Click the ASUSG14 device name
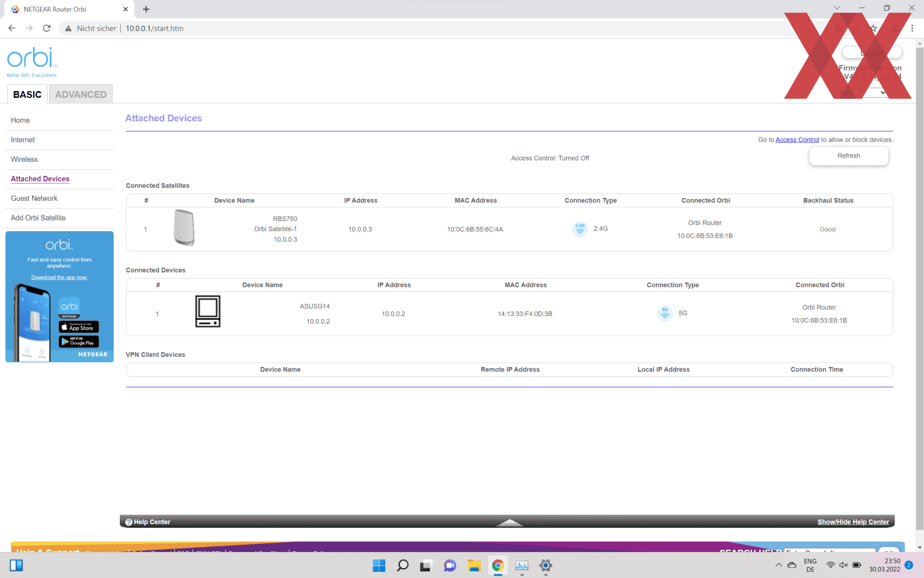The width and height of the screenshot is (924, 578). (315, 306)
